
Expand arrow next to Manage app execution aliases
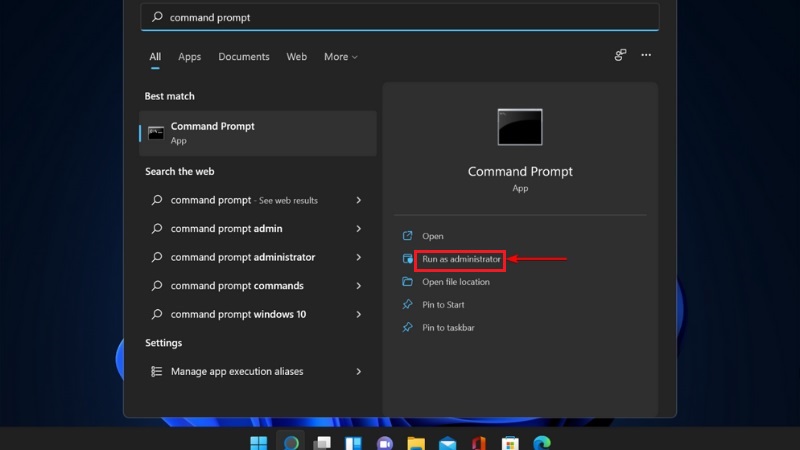pyautogui.click(x=359, y=371)
